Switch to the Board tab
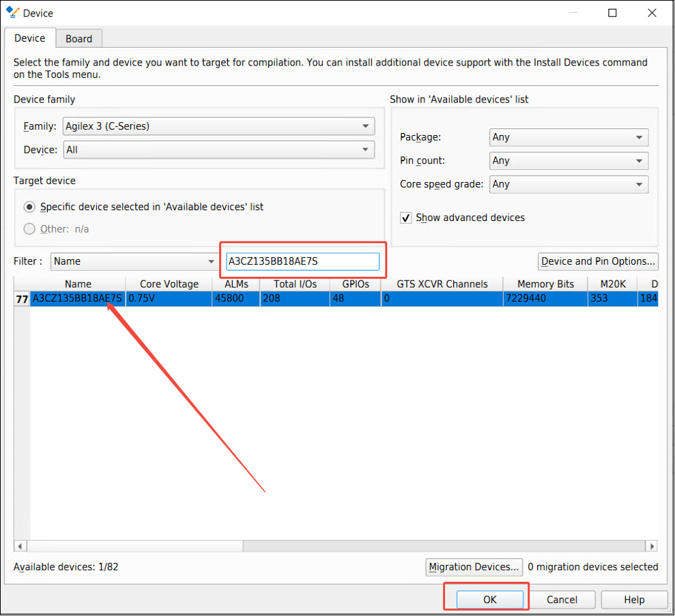The height and width of the screenshot is (616, 675). (78, 39)
